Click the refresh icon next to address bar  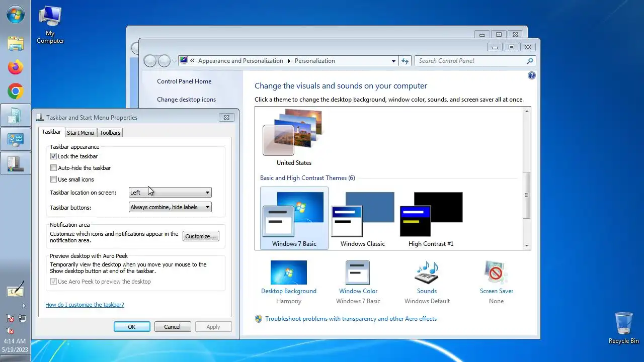(x=406, y=61)
